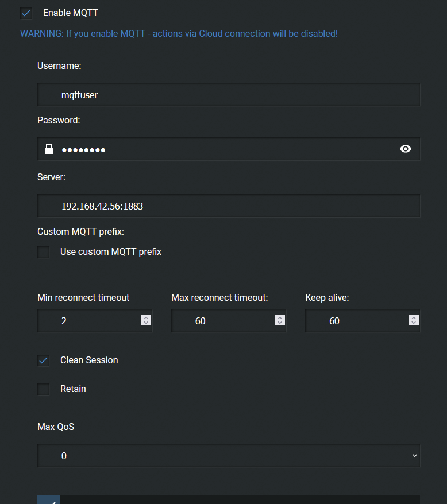
Task: Click the blue checkmark save button at the bottom
Action: point(49,500)
